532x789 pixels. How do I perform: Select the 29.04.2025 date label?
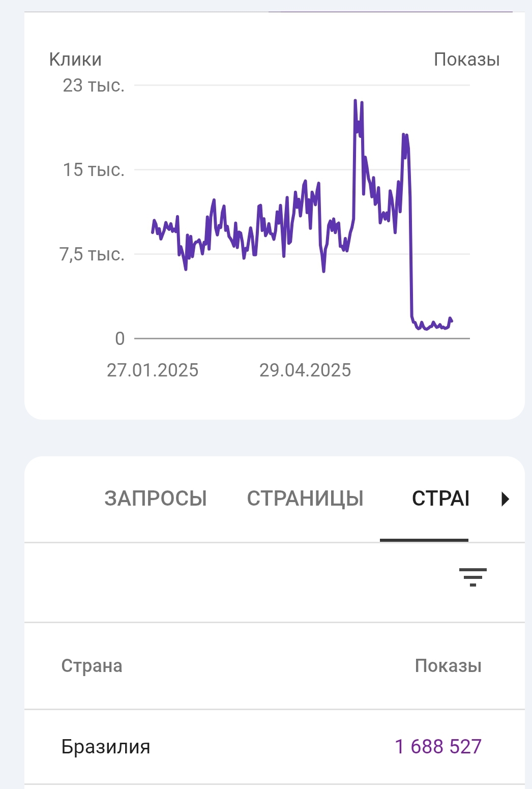click(x=305, y=370)
